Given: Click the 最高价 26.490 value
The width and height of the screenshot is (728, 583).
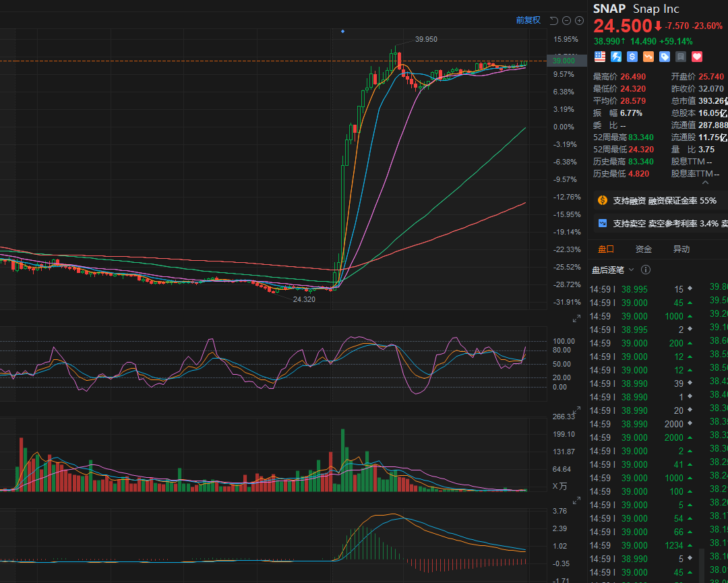Looking at the screenshot, I should tap(633, 77).
